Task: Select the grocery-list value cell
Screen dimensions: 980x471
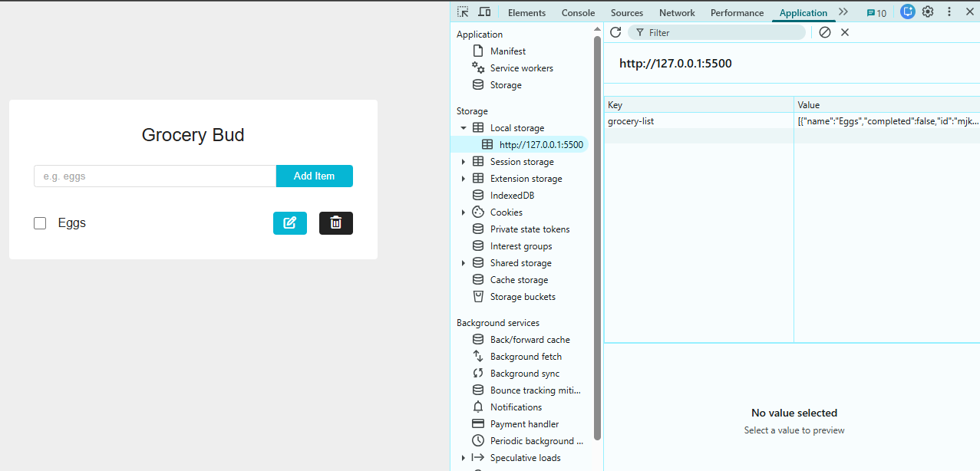Action: (887, 121)
